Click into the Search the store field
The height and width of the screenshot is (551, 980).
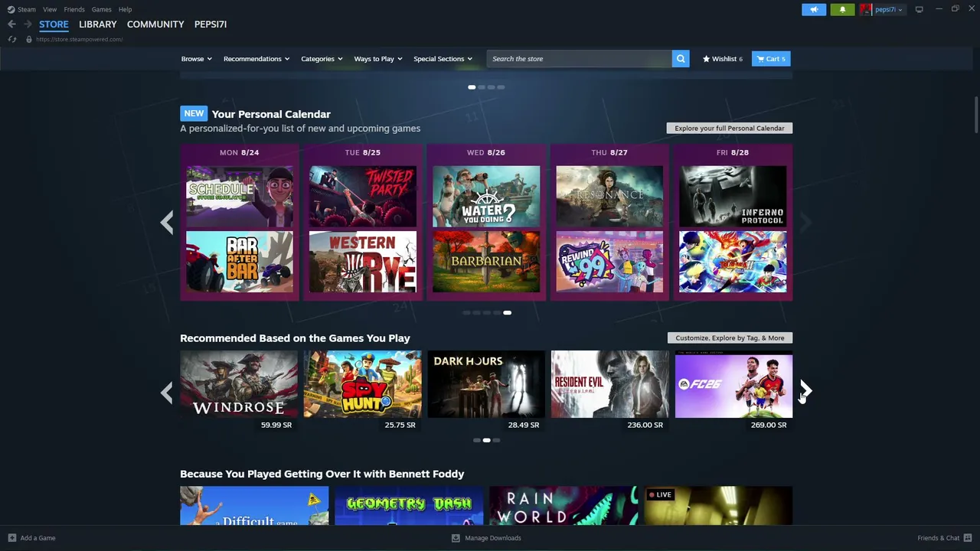(x=580, y=59)
